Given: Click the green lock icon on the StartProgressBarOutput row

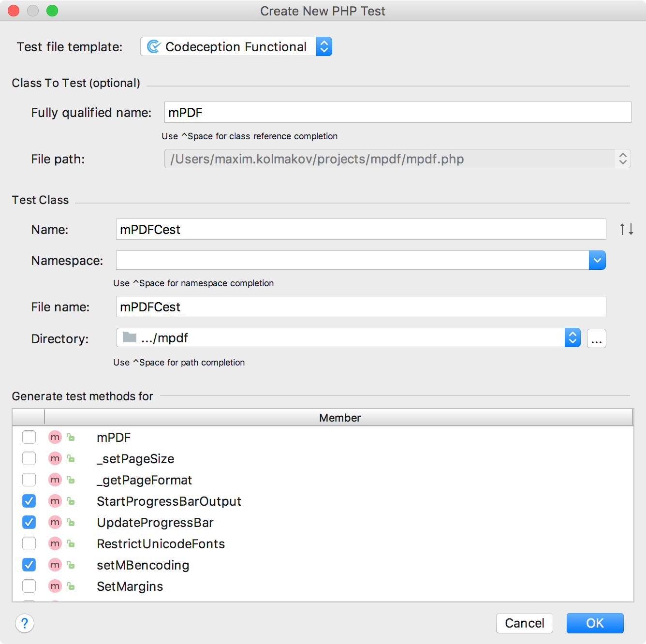Looking at the screenshot, I should pos(71,501).
